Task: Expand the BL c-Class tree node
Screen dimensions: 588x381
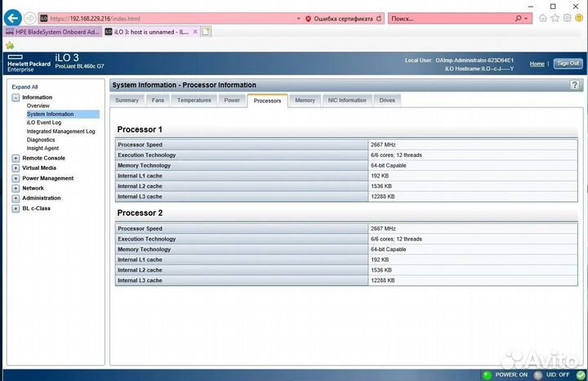Action: [16, 208]
